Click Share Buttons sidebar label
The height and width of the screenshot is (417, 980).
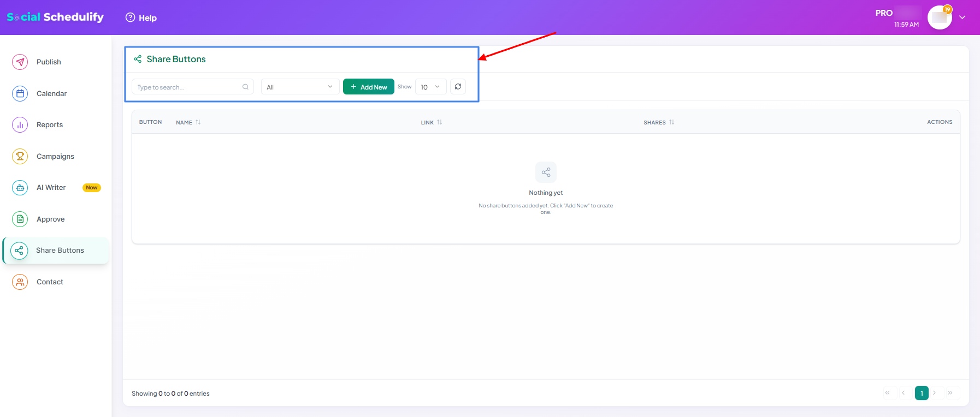point(60,251)
